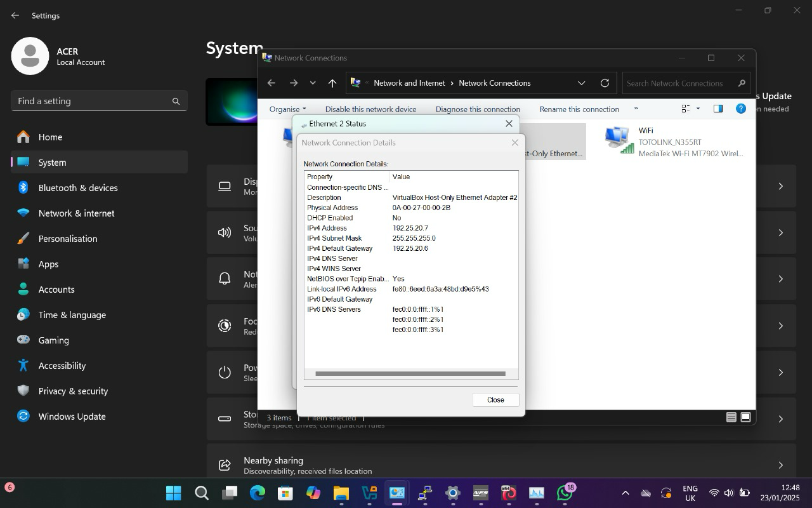Click the Refresh icon in Network Connections

605,83
